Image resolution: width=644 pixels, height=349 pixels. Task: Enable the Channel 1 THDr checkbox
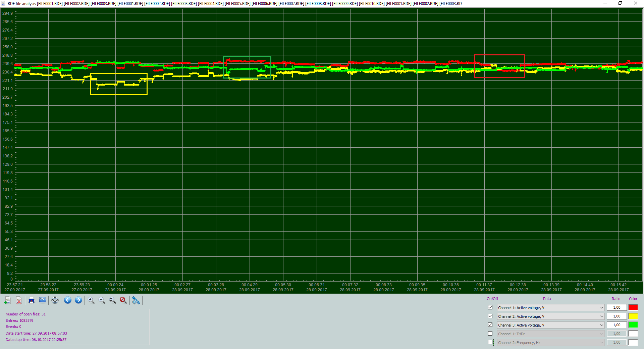(x=490, y=334)
